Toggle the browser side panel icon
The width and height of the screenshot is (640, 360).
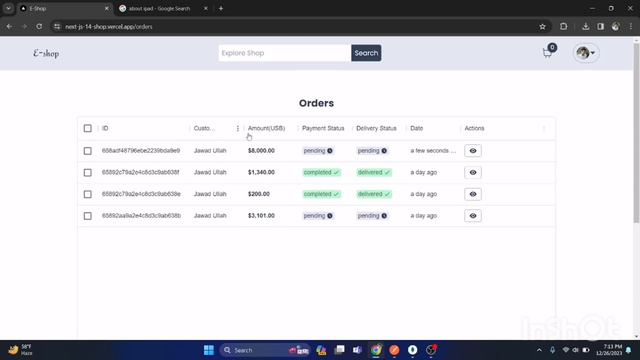tap(600, 27)
